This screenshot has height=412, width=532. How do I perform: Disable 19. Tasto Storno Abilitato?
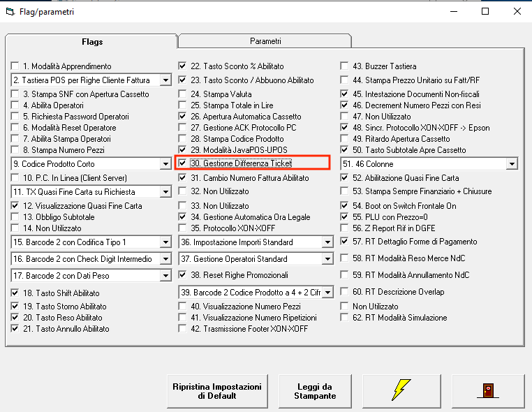tap(15, 306)
